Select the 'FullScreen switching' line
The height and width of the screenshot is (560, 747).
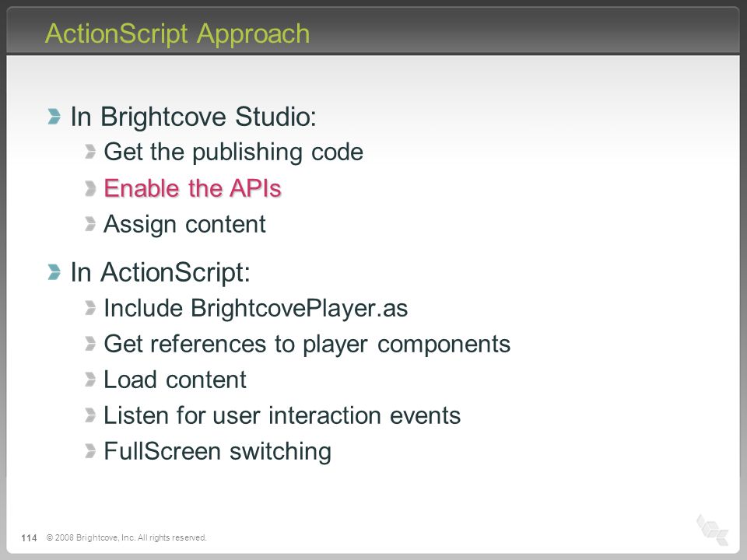217,451
